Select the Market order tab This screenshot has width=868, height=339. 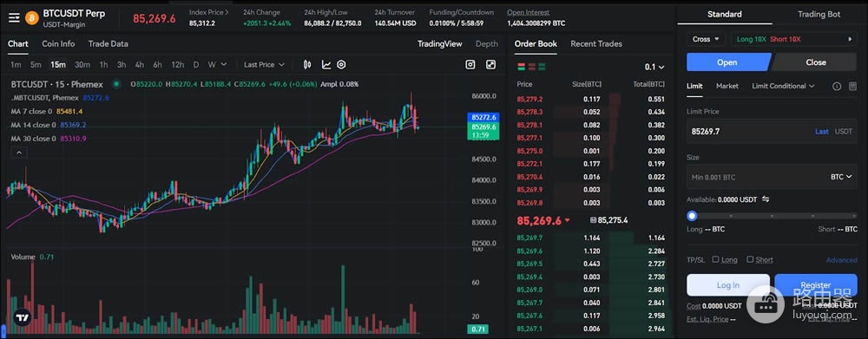point(727,87)
